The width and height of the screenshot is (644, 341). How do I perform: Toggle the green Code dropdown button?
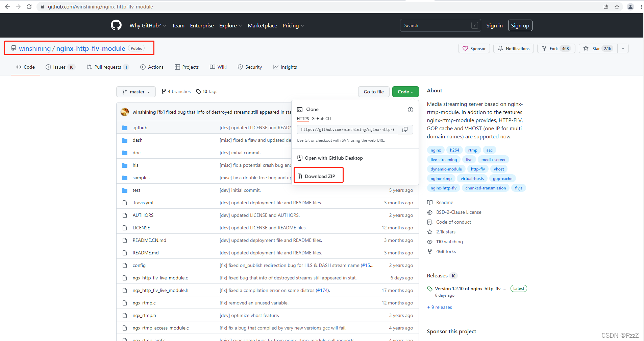tap(405, 92)
